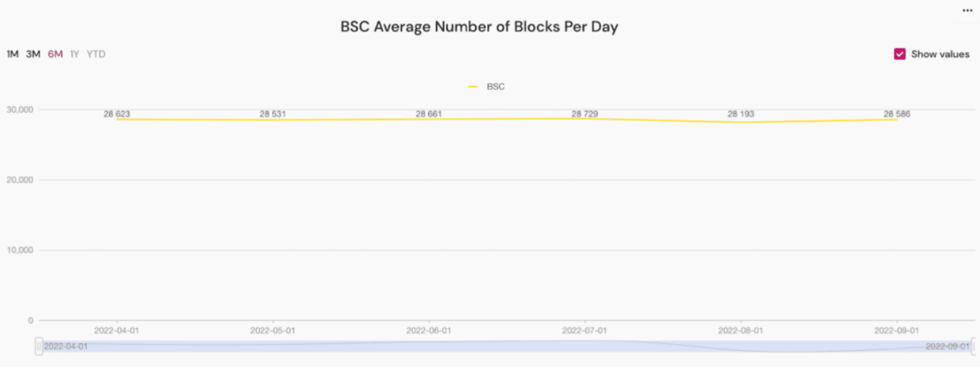Click the left range slider handle
Image resolution: width=980 pixels, height=367 pixels.
click(38, 346)
